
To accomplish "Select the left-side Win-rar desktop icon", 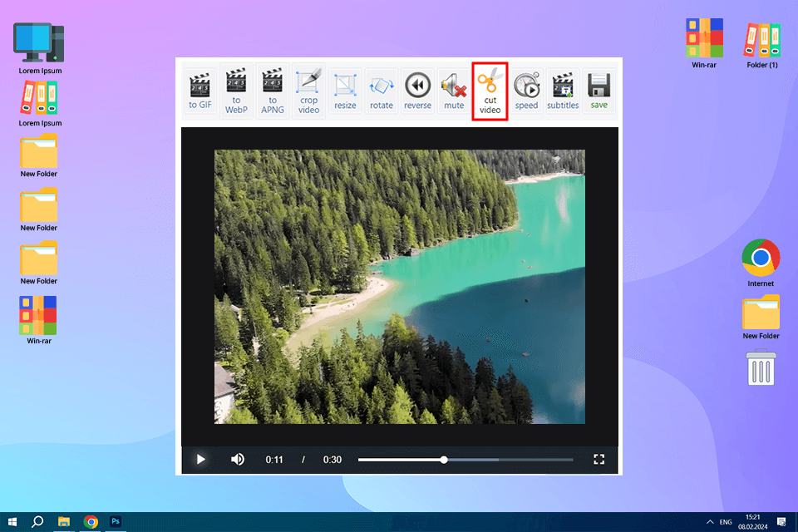I will [x=39, y=320].
